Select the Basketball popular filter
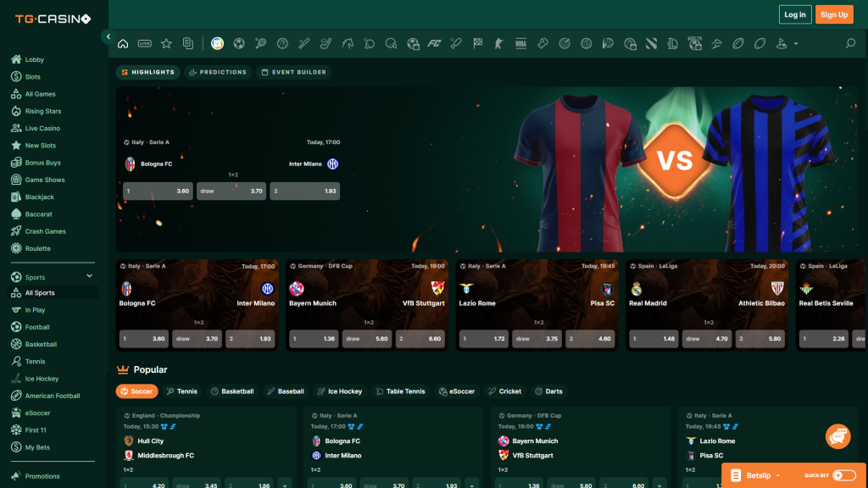The height and width of the screenshot is (488, 868). [232, 391]
